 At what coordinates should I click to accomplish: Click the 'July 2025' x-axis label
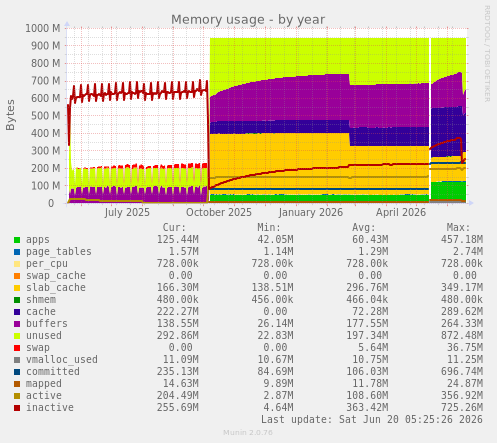click(127, 212)
